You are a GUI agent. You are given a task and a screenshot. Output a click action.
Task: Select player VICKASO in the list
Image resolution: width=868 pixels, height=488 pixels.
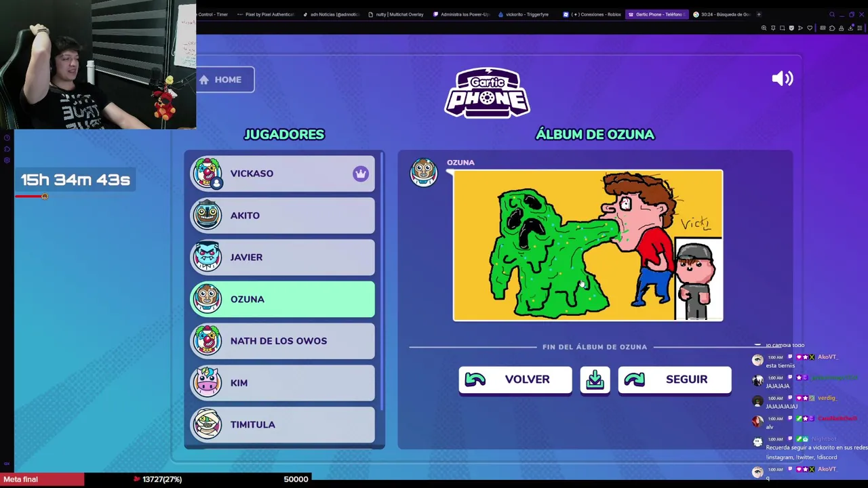(x=282, y=174)
